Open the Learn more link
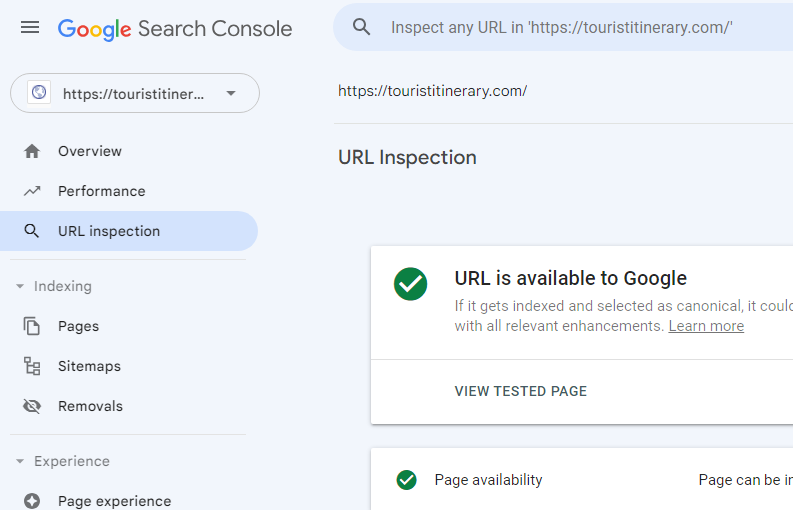The width and height of the screenshot is (793, 510). 706,326
